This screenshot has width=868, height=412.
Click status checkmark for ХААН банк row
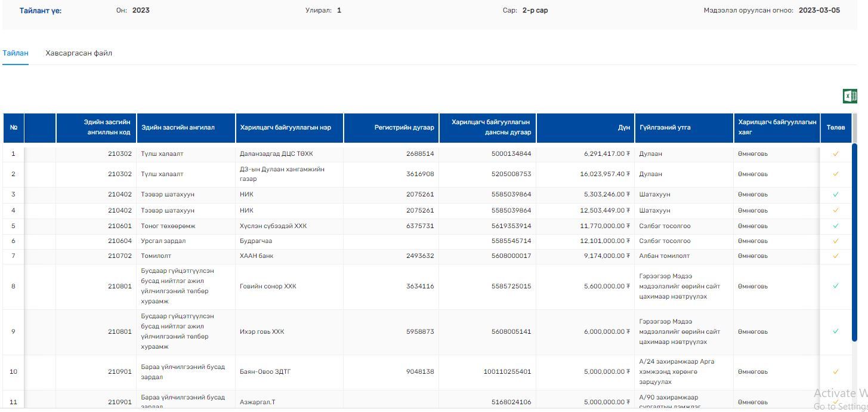pos(836,256)
